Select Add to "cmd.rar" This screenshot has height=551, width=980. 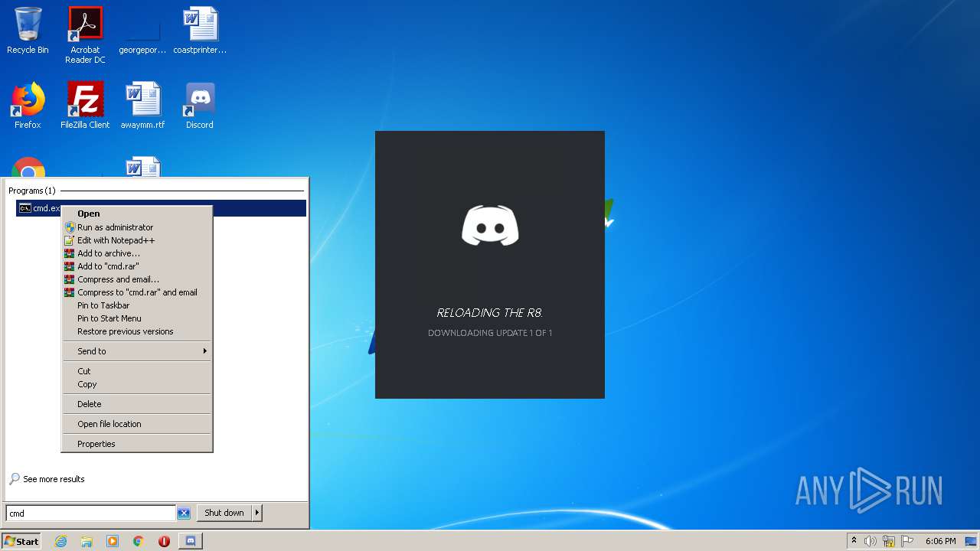pos(137,266)
